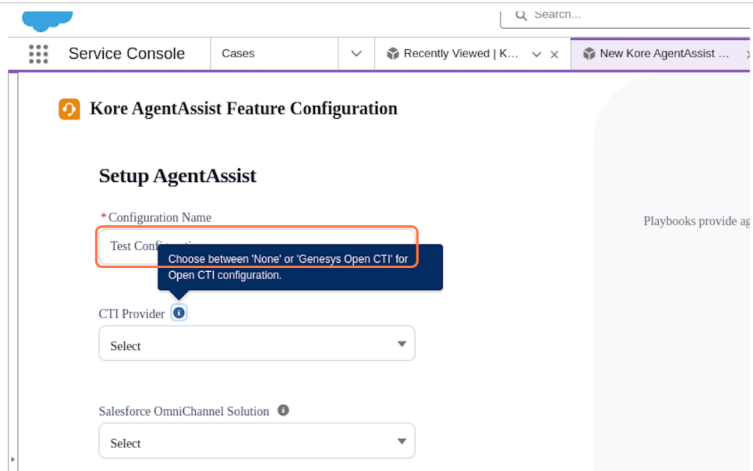
Task: Expand Recently Viewed tab actions chevron
Action: (536, 54)
